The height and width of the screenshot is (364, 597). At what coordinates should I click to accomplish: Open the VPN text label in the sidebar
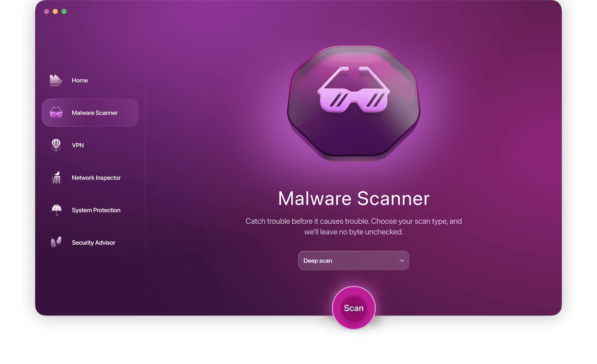tap(78, 145)
